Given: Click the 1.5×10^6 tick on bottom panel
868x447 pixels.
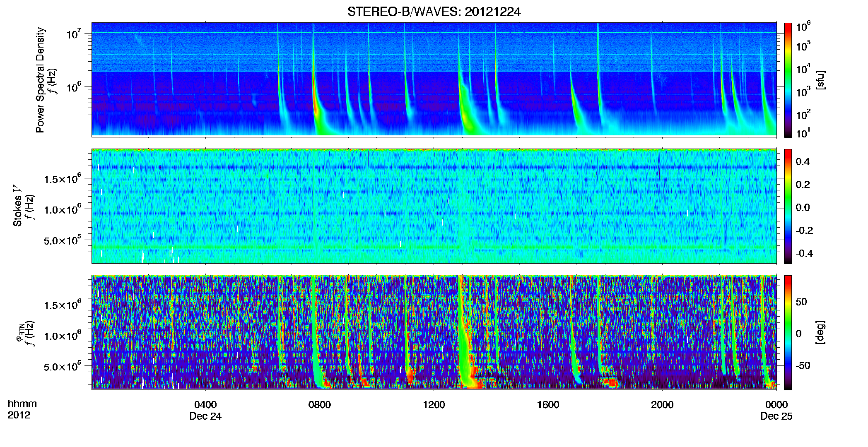Looking at the screenshot, I should coord(63,305).
